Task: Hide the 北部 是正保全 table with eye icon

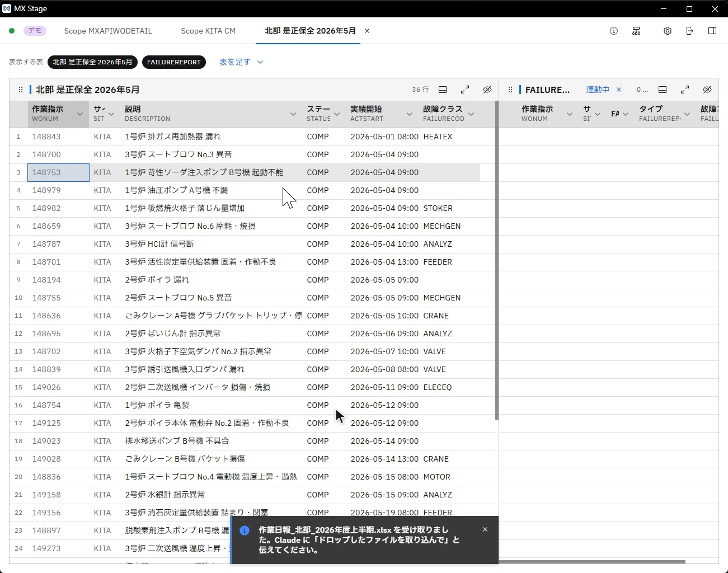Action: 487,90
